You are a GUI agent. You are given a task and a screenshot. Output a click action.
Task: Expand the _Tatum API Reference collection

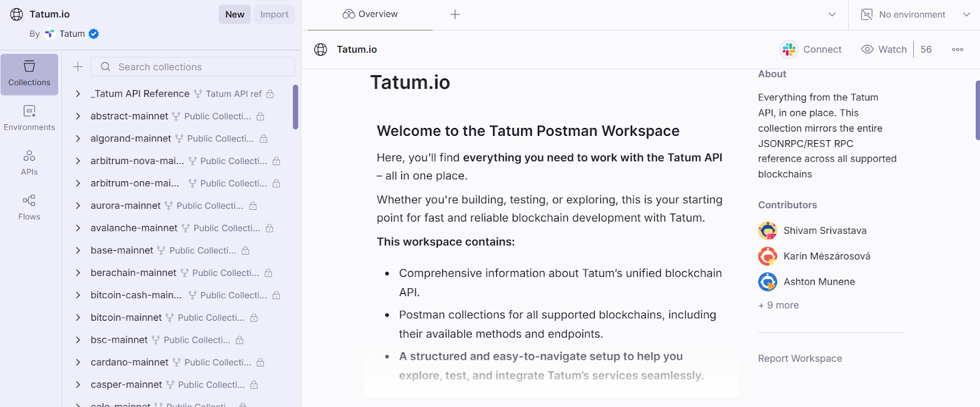(x=78, y=94)
